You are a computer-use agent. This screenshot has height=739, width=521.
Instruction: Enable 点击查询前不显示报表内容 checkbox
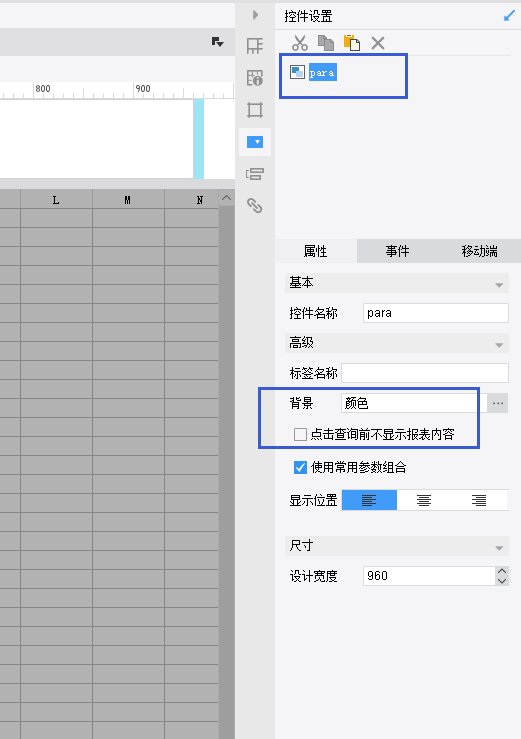[300, 434]
